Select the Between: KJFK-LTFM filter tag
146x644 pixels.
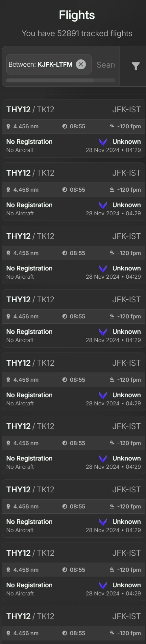(x=49, y=64)
